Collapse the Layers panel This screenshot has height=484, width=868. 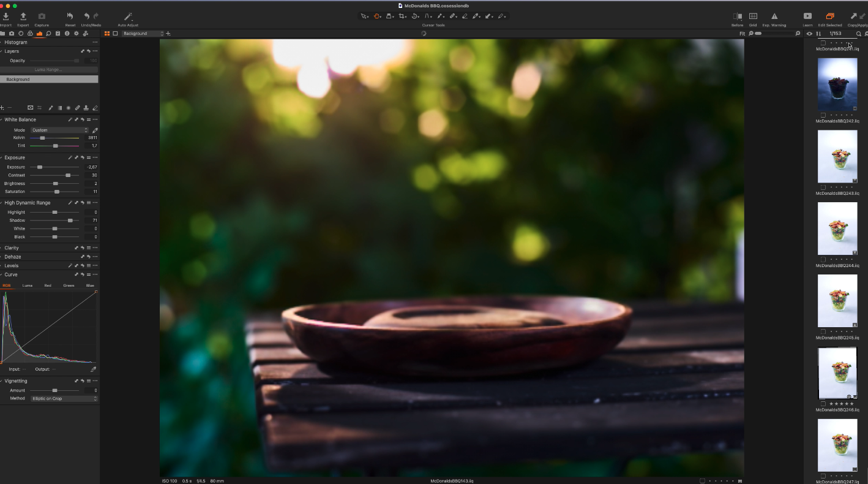(x=2, y=51)
